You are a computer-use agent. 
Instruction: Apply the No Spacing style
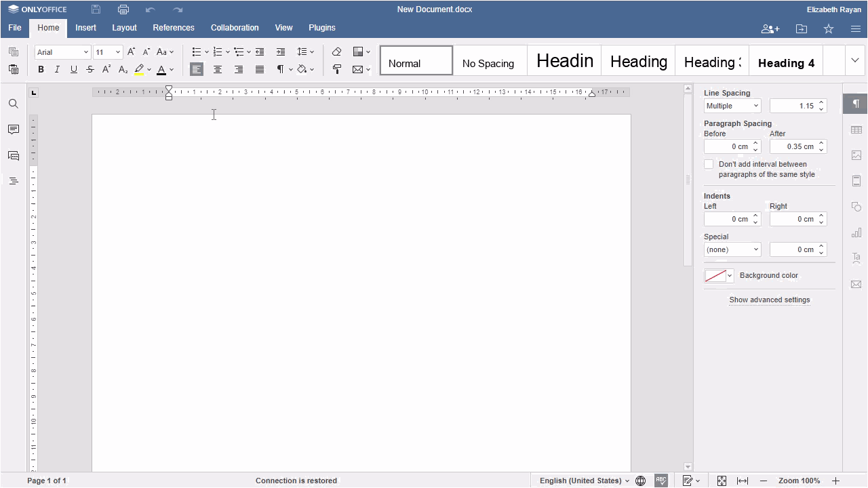488,63
